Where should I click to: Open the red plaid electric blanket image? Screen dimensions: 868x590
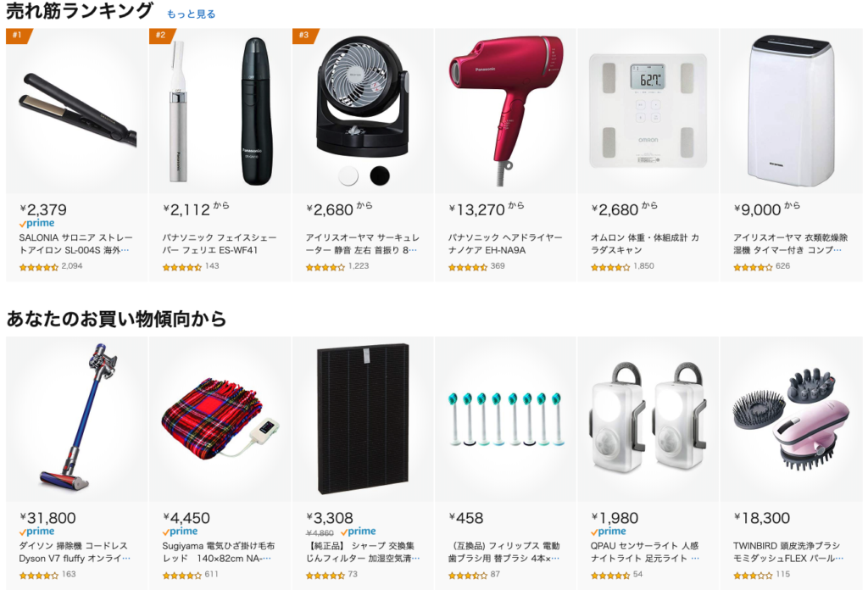pos(220,419)
